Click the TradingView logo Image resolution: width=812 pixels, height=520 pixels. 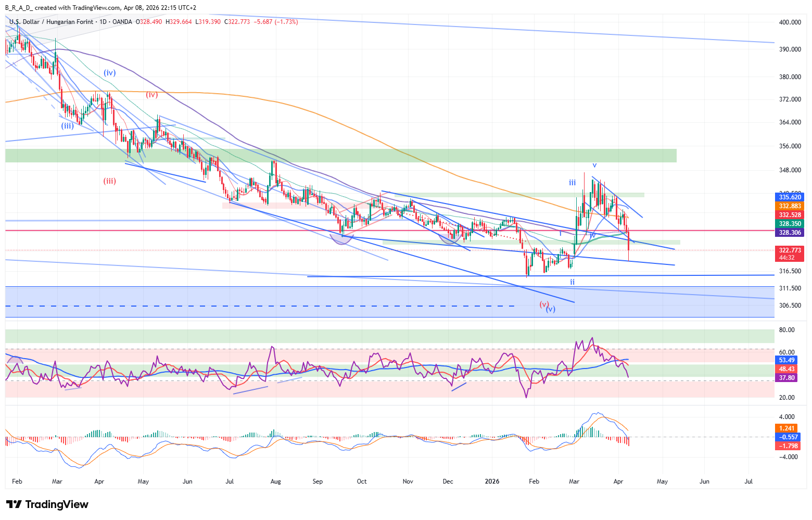coord(47,504)
